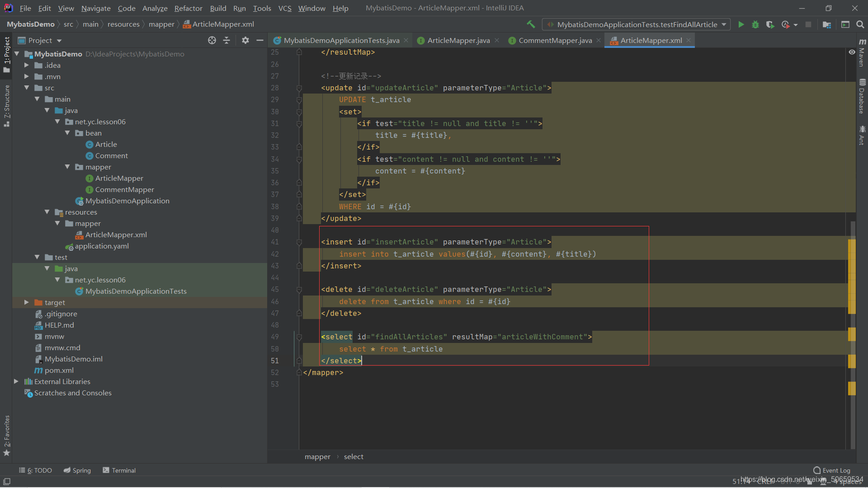
Task: Click line number 40 in gutter
Action: click(x=275, y=230)
